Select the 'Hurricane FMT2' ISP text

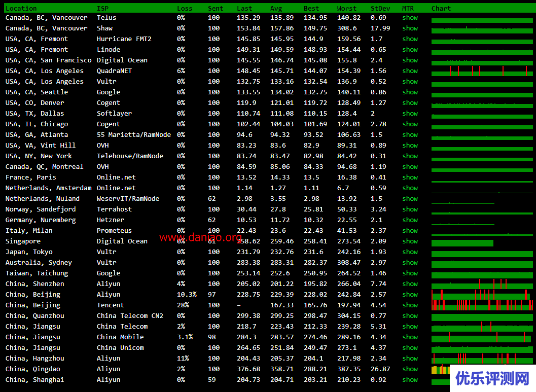[x=124, y=39]
